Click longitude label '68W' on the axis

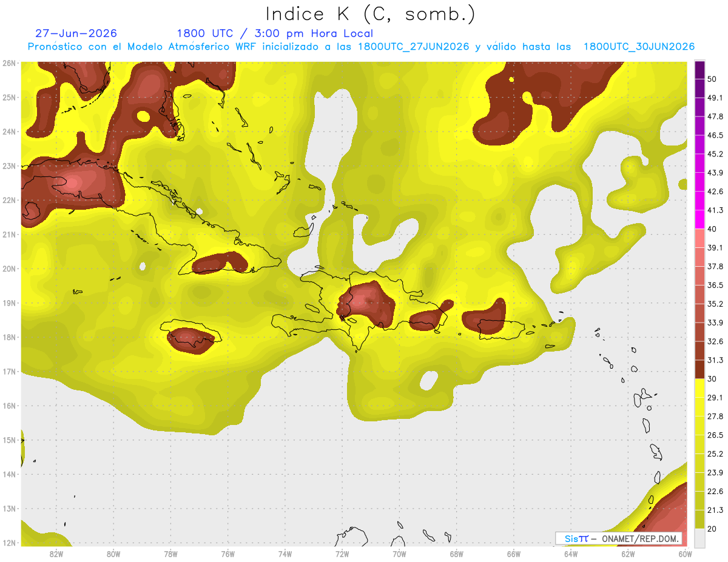point(457,554)
